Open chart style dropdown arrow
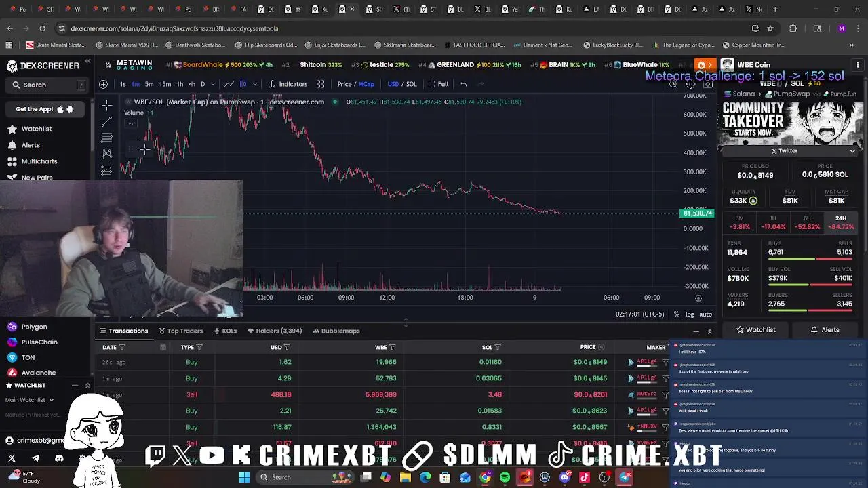This screenshot has width=868, height=488. pos(254,84)
